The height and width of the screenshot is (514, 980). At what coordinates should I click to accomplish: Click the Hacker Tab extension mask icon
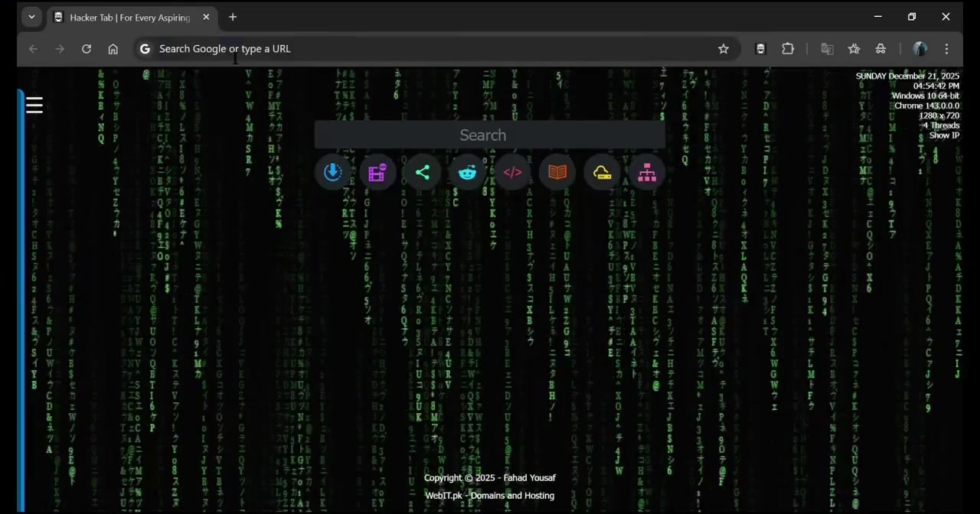(x=760, y=49)
